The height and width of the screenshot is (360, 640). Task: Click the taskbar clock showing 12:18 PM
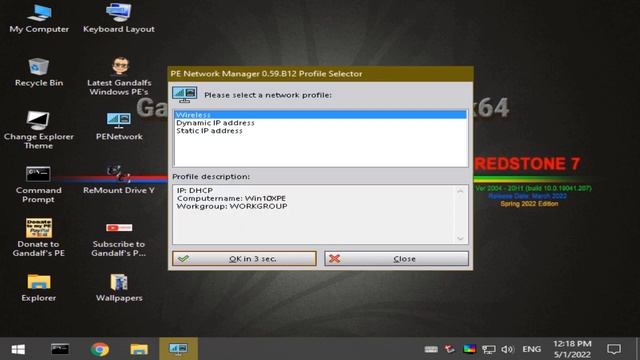click(572, 349)
